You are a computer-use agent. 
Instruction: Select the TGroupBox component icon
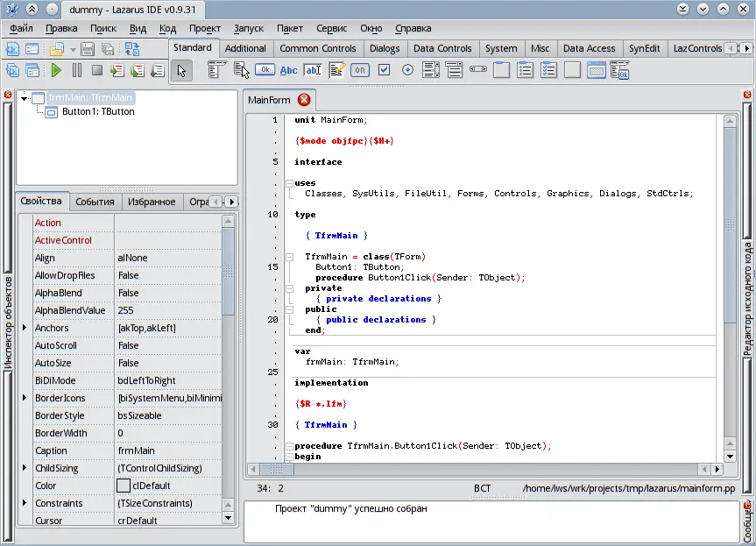coord(501,70)
